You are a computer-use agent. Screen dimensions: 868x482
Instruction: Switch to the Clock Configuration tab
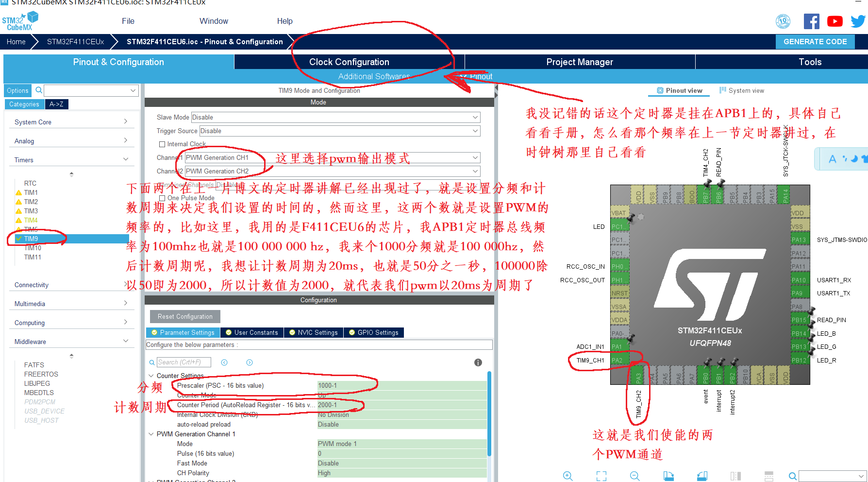click(x=349, y=62)
